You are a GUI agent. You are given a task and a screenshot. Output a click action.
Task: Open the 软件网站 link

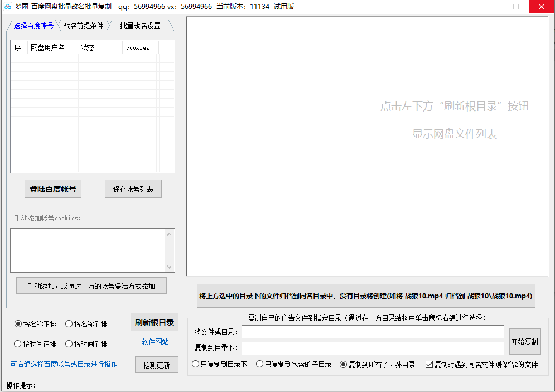[x=155, y=342]
